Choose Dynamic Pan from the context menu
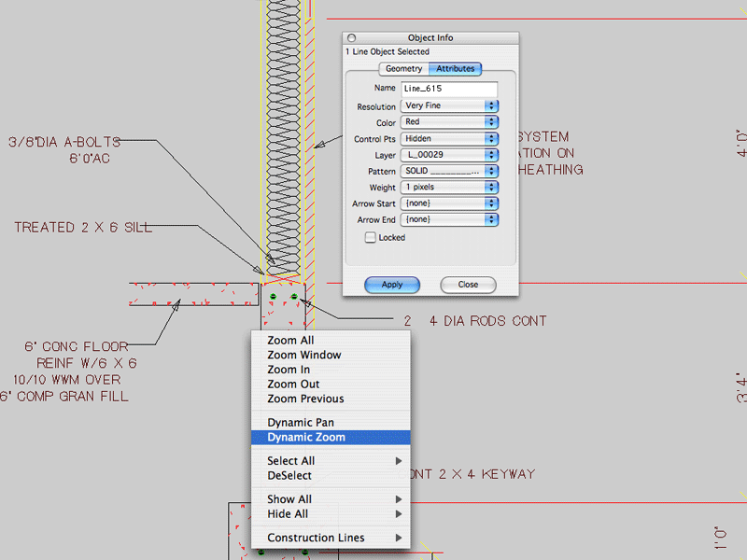This screenshot has height=560, width=747. point(301,423)
